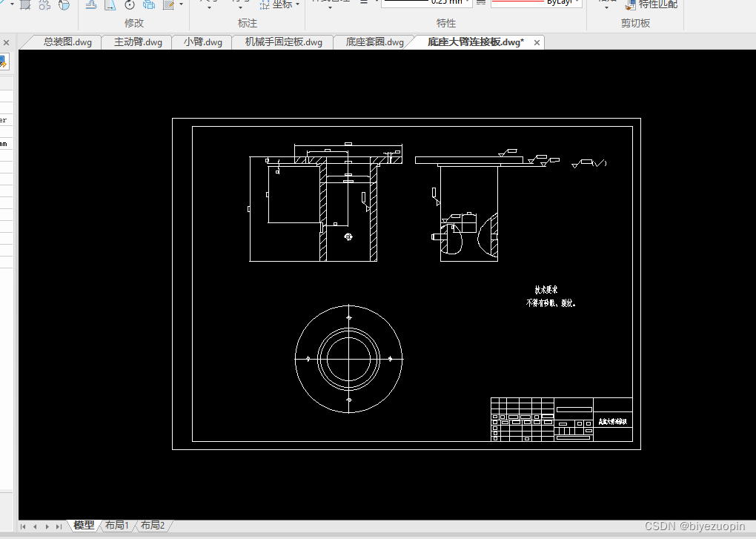The image size is (756, 539).
Task: Select the part name text in title block
Action: pos(613,421)
